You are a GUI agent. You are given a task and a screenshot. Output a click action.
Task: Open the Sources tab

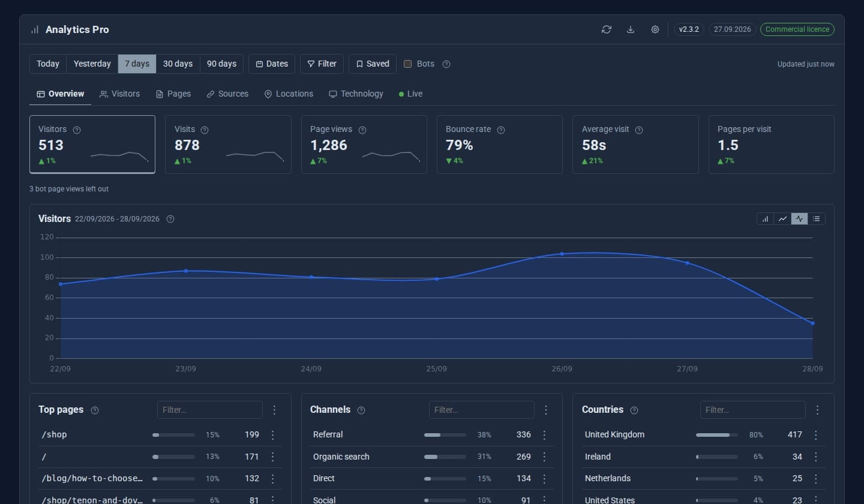click(227, 94)
